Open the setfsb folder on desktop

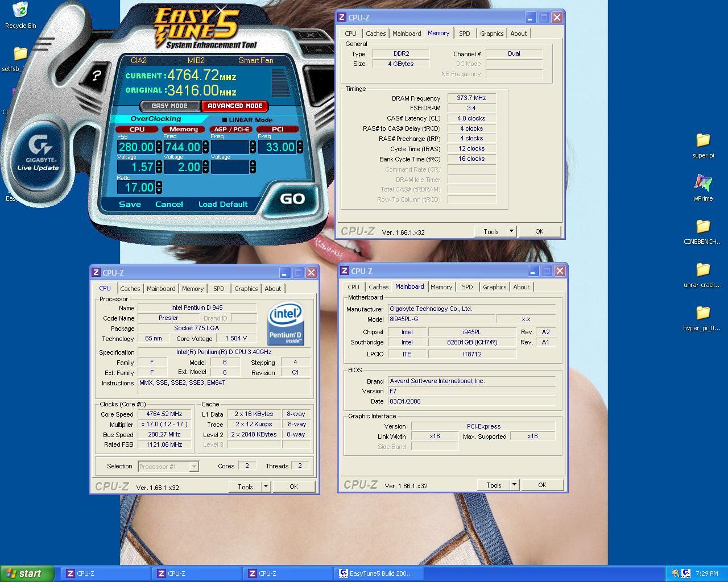pyautogui.click(x=20, y=54)
